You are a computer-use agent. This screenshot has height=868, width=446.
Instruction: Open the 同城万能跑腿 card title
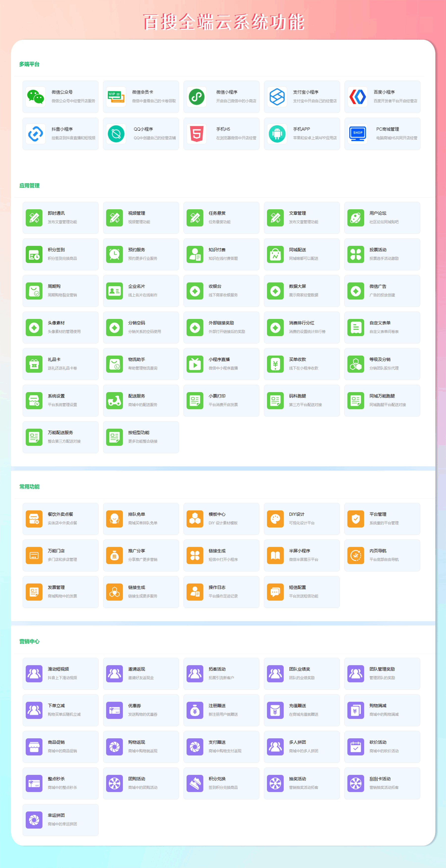(x=382, y=396)
